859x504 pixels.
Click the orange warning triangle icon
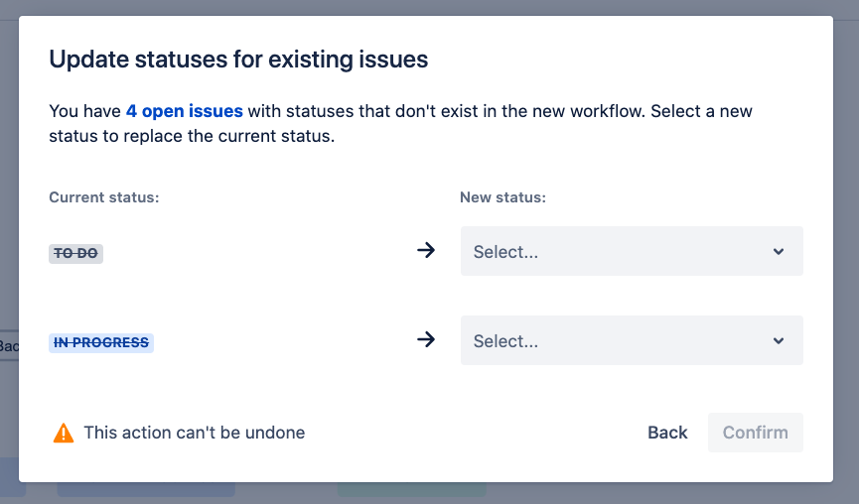[64, 433]
